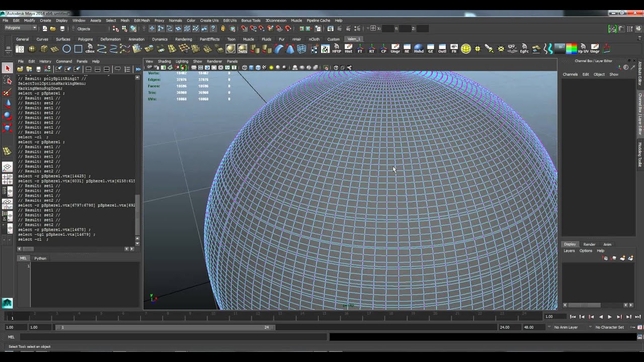Click the GE shelf button
This screenshot has height=362, width=644.
(430, 49)
